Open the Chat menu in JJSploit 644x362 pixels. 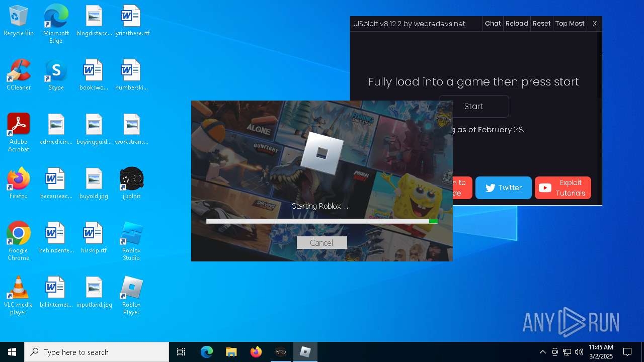click(493, 24)
